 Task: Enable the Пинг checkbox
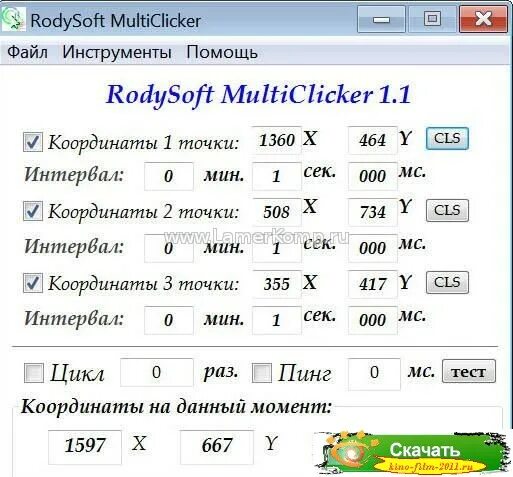[x=262, y=372]
